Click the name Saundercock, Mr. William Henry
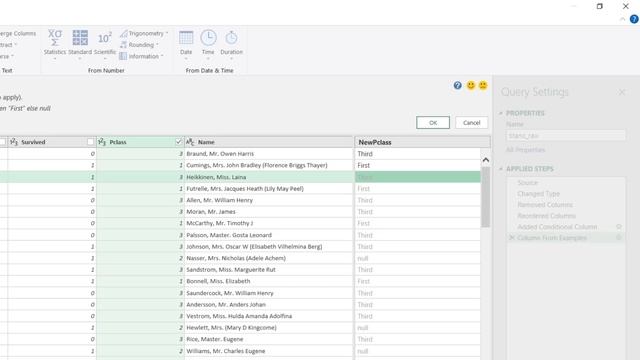 click(230, 293)
